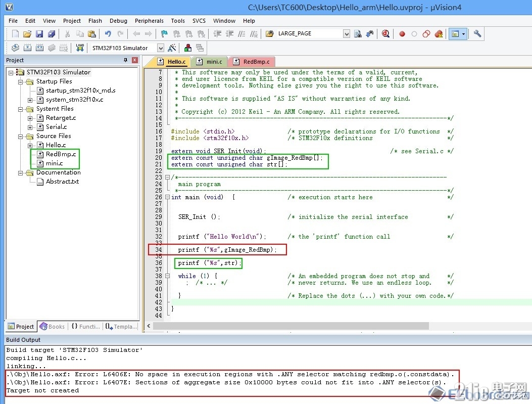Expand Hello.c in project tree

30,145
